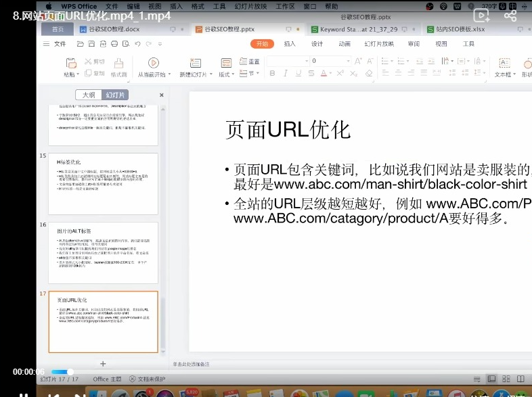Click the Reset (重置) slide button
Screen dimensions: 532x397
point(249,61)
